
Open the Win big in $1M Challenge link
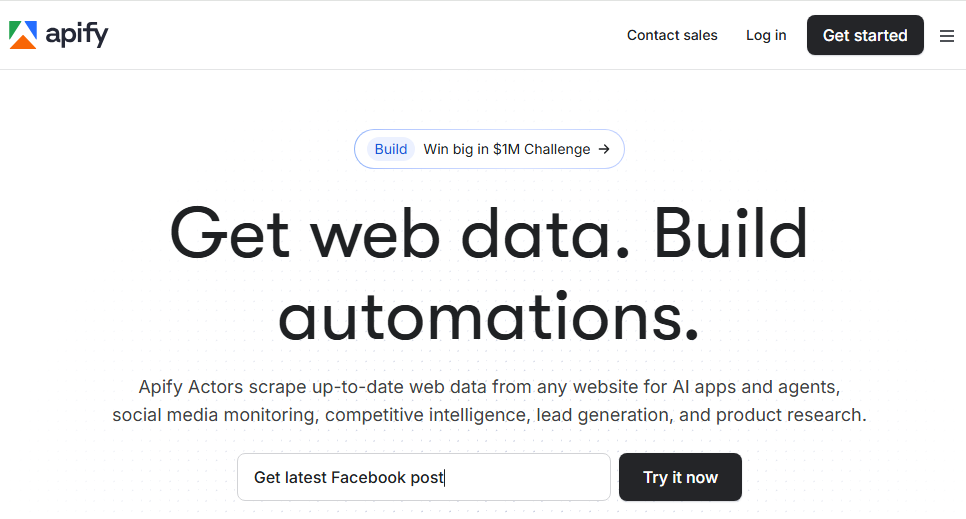(506, 149)
